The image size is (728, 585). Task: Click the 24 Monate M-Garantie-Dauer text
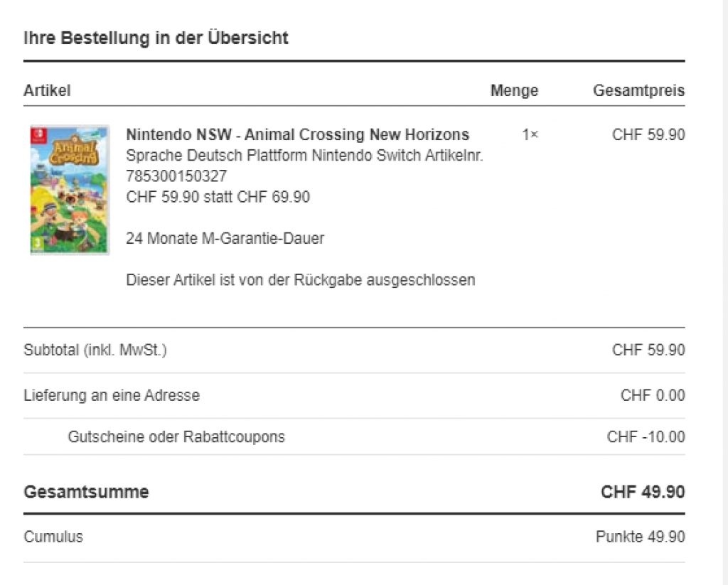[225, 239]
